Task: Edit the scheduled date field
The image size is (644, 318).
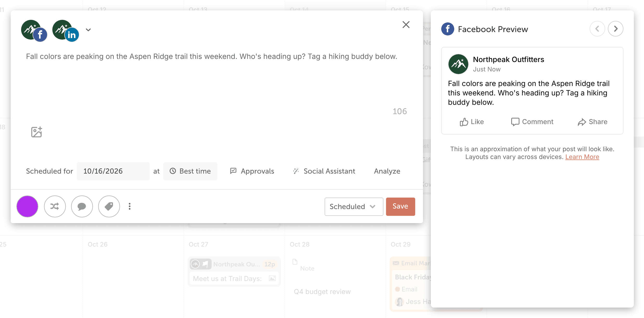Action: click(x=113, y=171)
